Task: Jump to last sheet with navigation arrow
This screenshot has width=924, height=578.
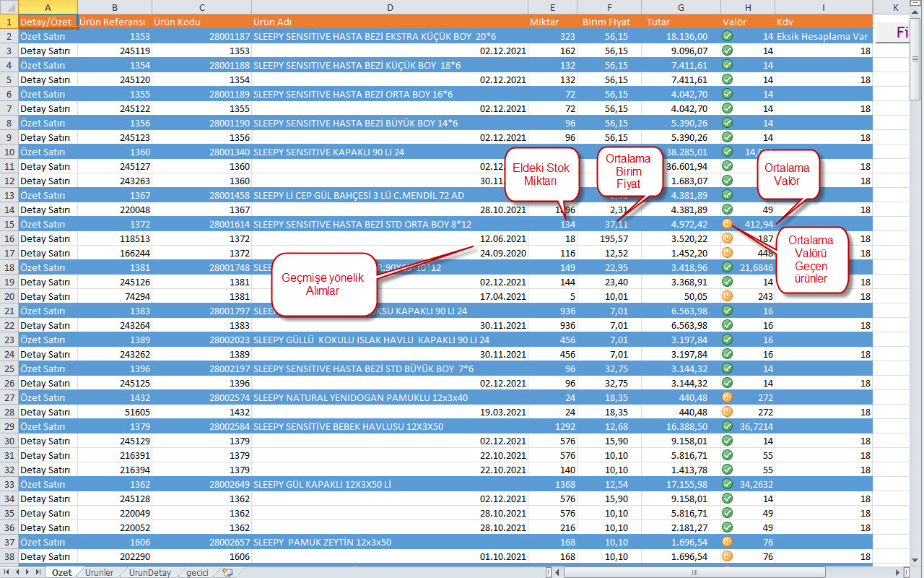Action: (x=38, y=572)
